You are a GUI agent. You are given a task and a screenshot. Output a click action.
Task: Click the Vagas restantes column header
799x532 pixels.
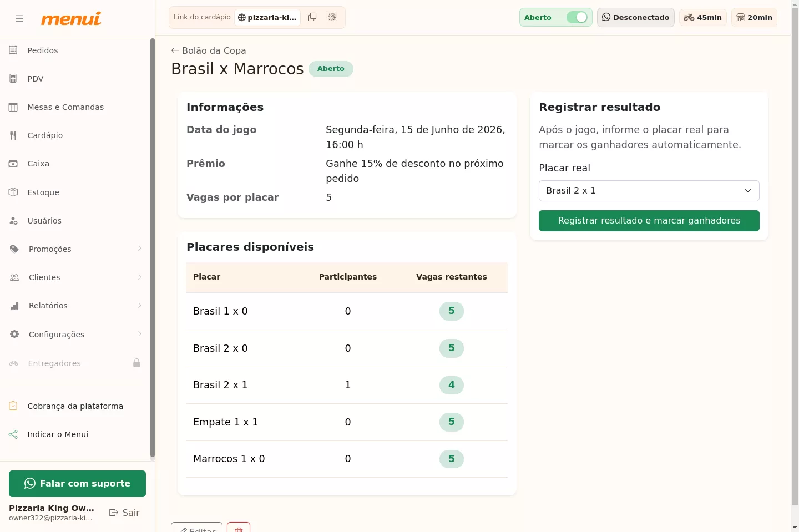(451, 277)
